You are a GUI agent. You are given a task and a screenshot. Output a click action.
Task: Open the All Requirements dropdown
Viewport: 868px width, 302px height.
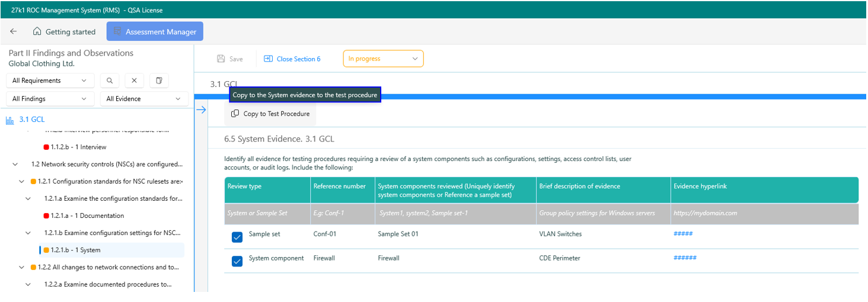[49, 81]
